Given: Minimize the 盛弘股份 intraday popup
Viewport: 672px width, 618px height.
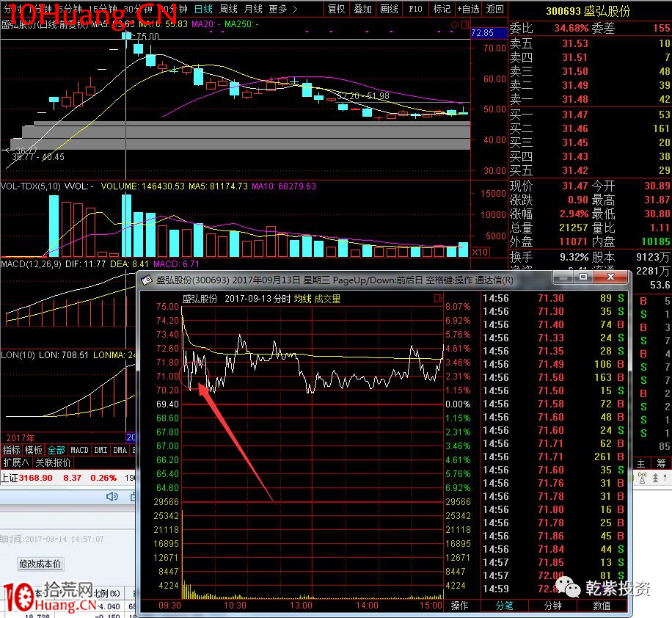Looking at the screenshot, I should coord(563,277).
